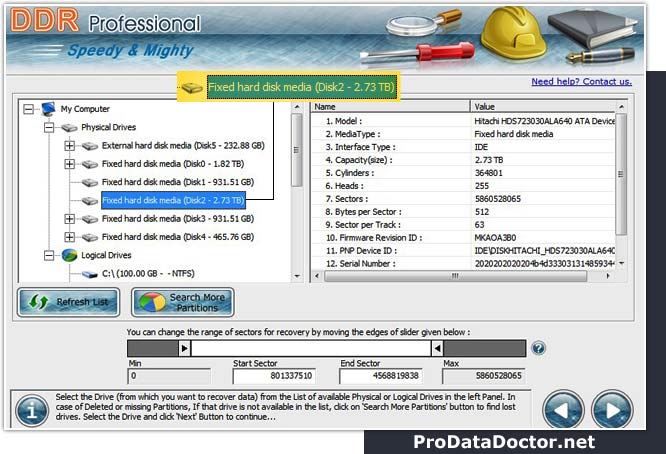Expand Fixed hard disk media Disk0
Screen dimensions: 666x454
pyautogui.click(x=70, y=164)
